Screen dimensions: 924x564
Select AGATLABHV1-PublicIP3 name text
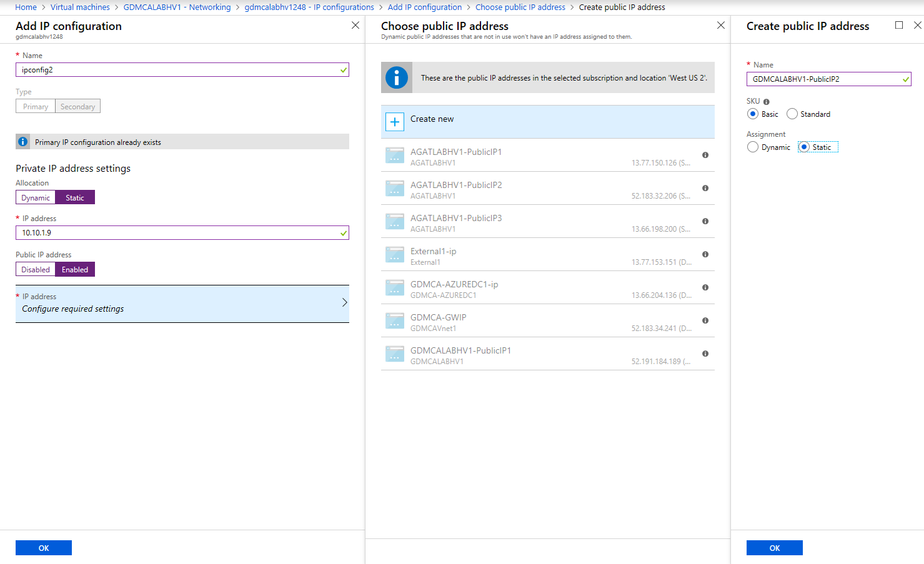[456, 218]
